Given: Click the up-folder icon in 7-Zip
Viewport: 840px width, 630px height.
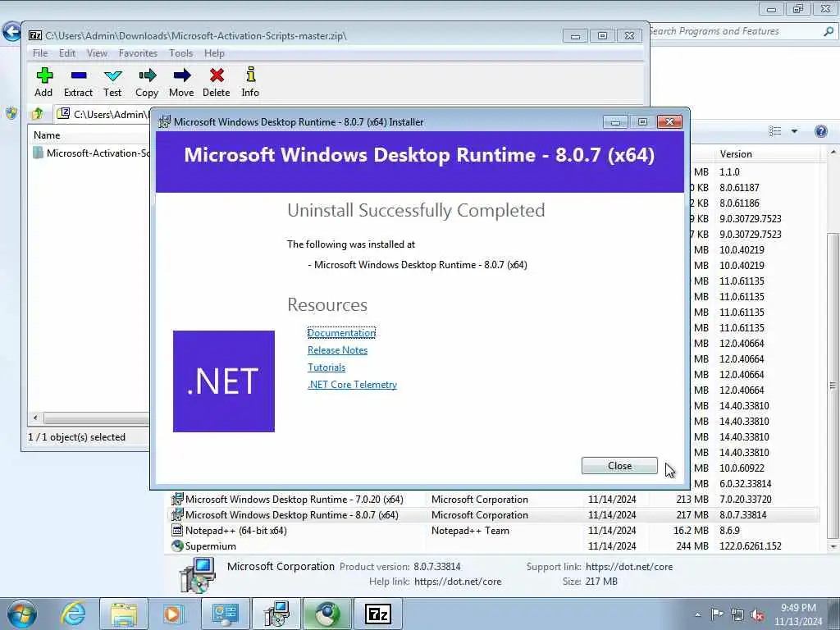Looking at the screenshot, I should 38,113.
